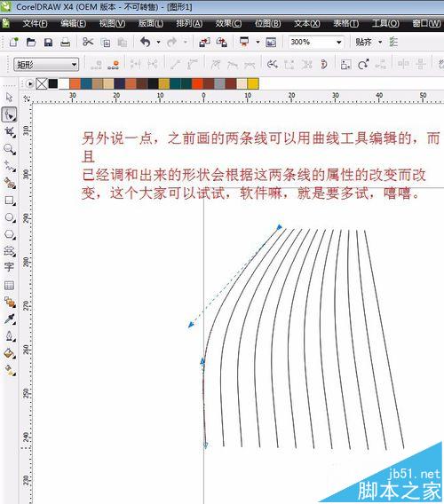444x504 pixels.
Task: Open the 300% zoom level dropdown
Action: [x=338, y=42]
